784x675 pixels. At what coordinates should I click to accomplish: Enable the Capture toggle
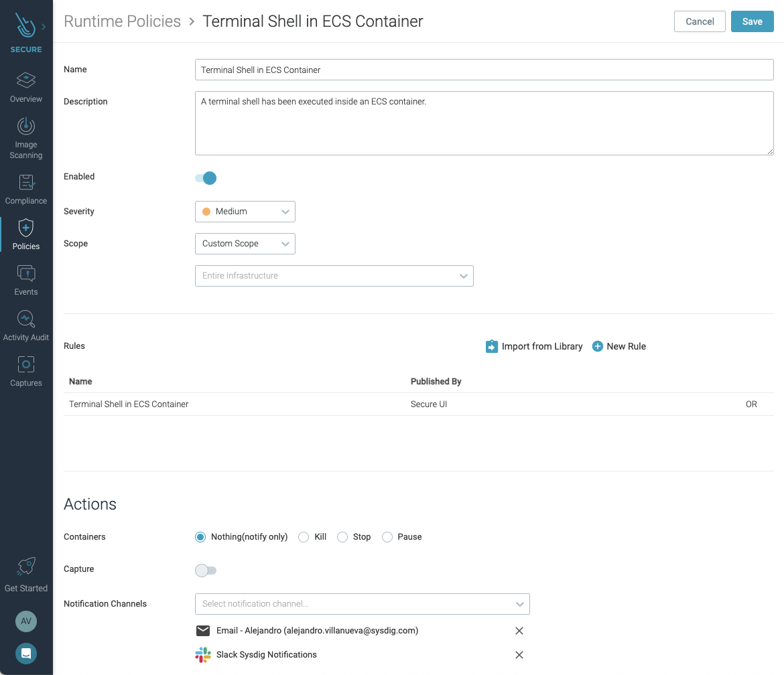tap(206, 570)
